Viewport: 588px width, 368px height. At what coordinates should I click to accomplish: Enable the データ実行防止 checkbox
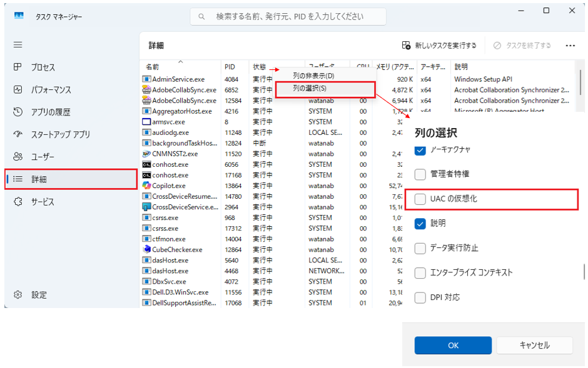click(x=420, y=248)
